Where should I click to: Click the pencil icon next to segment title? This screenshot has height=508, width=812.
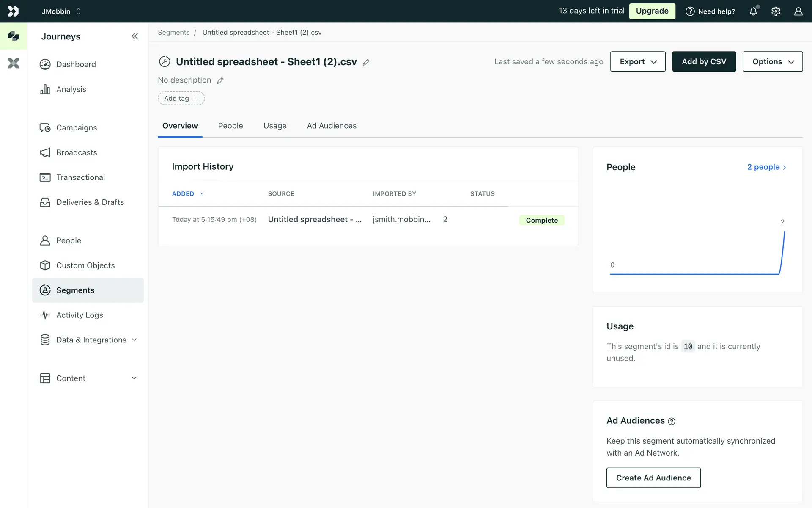pos(366,62)
